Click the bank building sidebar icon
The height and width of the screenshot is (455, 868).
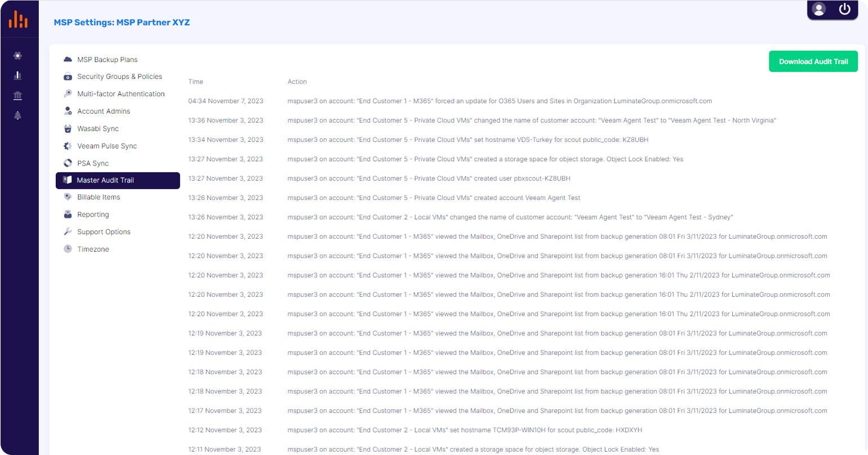coord(17,96)
